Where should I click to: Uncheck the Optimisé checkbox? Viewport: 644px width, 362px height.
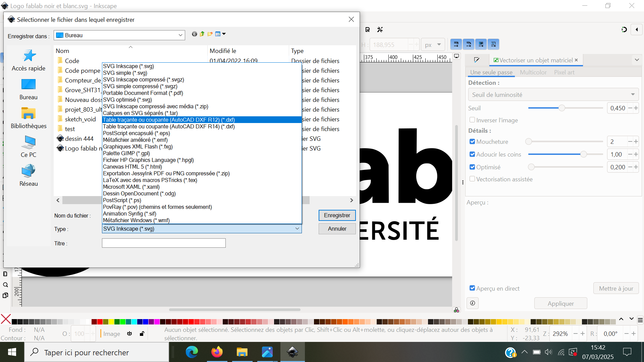click(x=472, y=167)
